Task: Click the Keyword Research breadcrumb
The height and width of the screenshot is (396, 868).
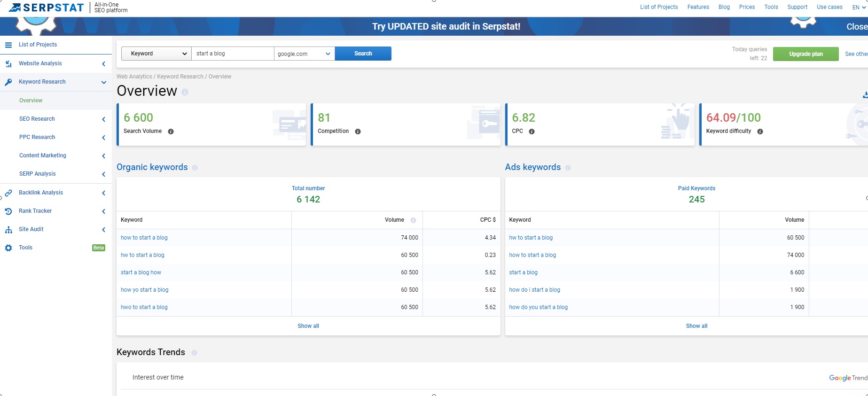Action: click(180, 77)
